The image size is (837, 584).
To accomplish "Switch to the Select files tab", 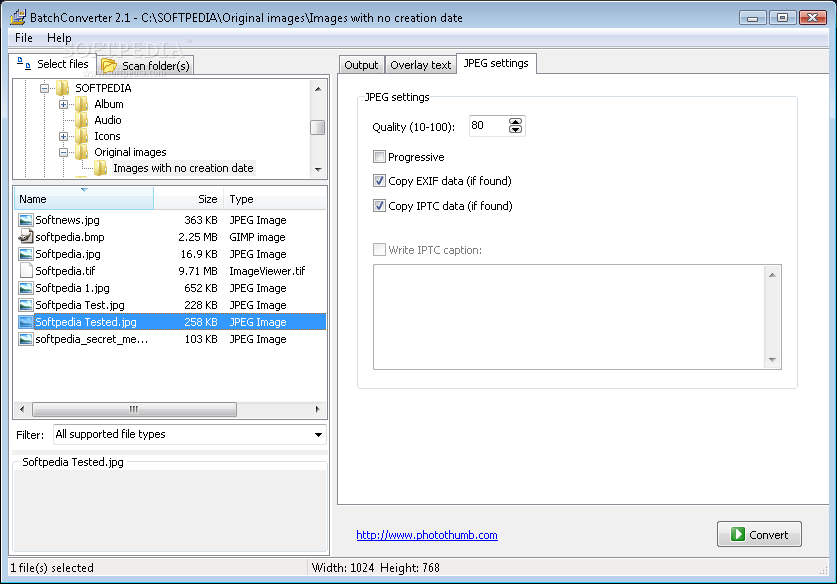I will coord(52,64).
